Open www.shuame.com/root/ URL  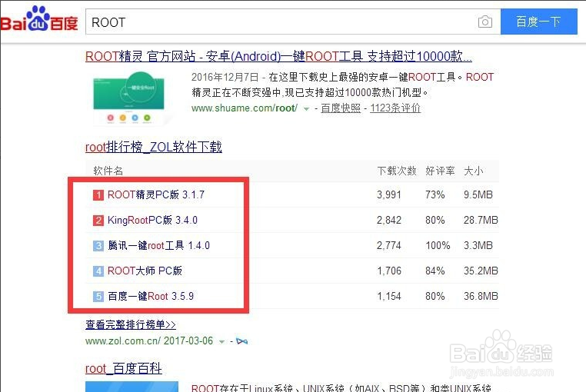(245, 108)
